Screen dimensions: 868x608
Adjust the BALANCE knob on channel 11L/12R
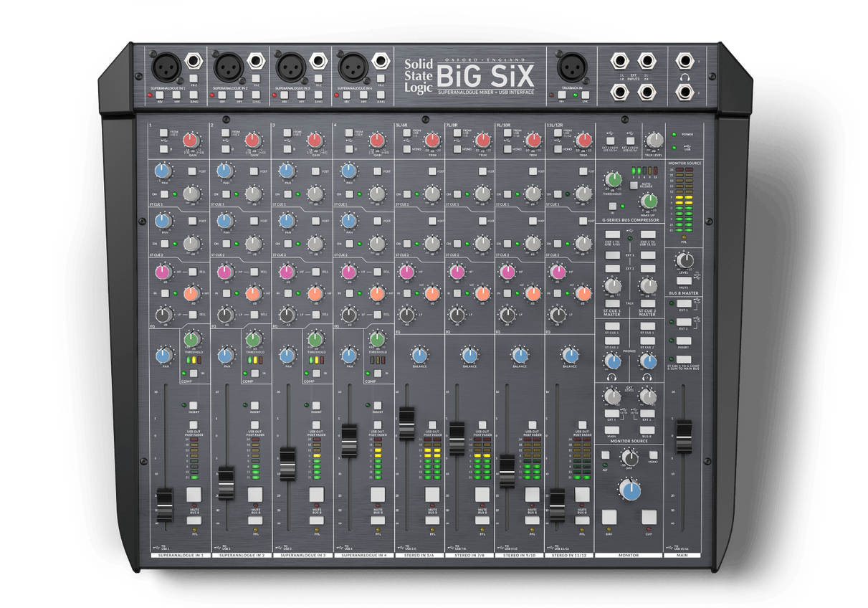pyautogui.click(x=571, y=355)
